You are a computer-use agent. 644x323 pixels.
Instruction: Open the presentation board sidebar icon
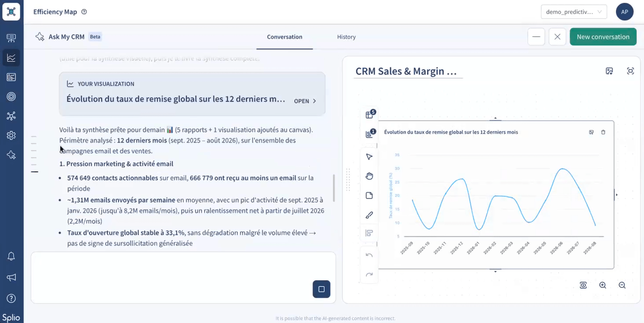click(11, 38)
